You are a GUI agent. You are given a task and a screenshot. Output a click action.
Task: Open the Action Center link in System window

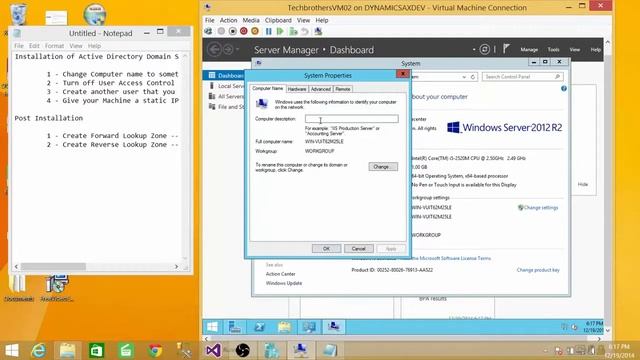[280, 274]
